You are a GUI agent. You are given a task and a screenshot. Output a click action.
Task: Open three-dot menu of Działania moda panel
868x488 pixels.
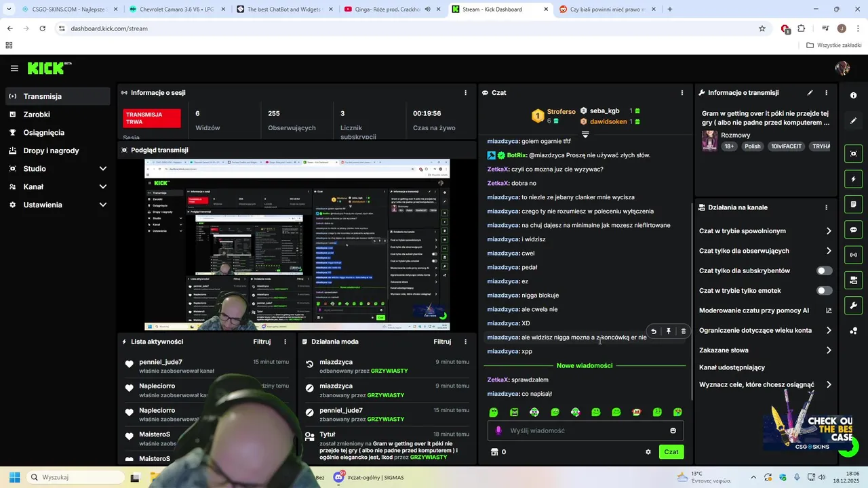point(465,342)
